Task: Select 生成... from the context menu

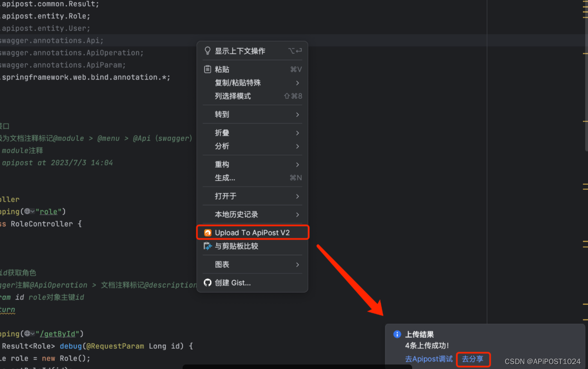Action: [252, 177]
